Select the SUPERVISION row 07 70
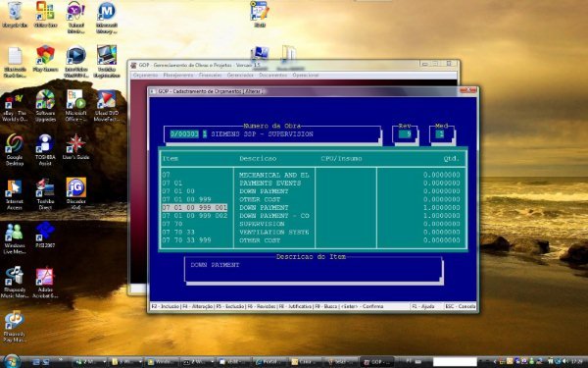 [x=314, y=224]
